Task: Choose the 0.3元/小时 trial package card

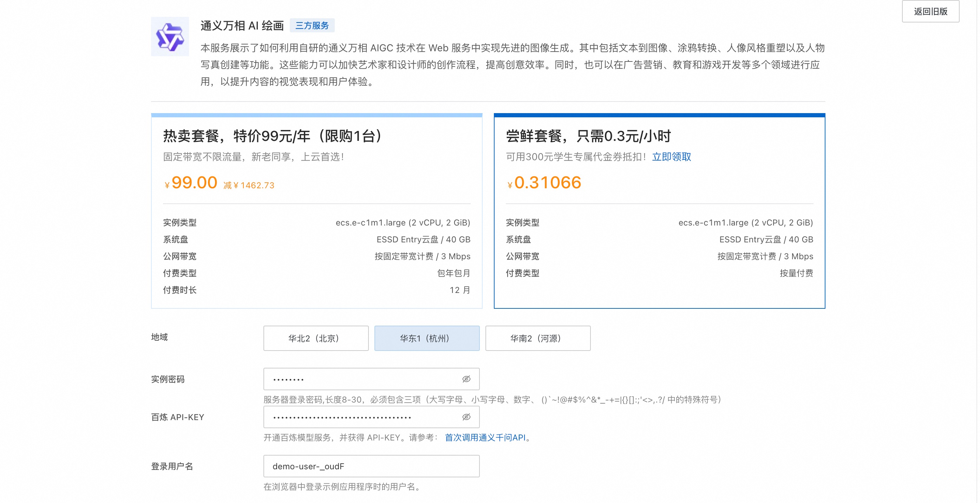Action: click(659, 211)
